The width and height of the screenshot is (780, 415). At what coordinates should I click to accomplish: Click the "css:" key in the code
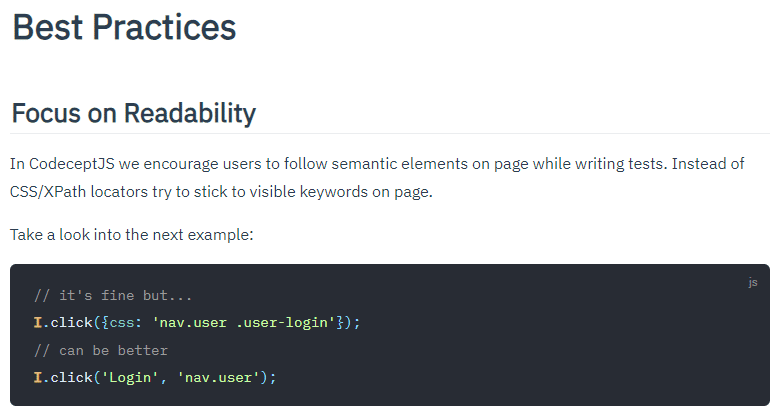click(x=126, y=322)
